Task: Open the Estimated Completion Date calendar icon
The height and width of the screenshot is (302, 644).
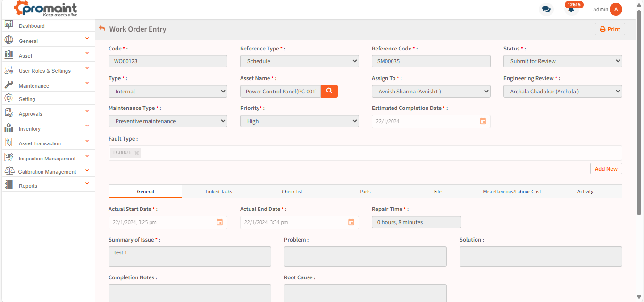Action: pyautogui.click(x=483, y=121)
